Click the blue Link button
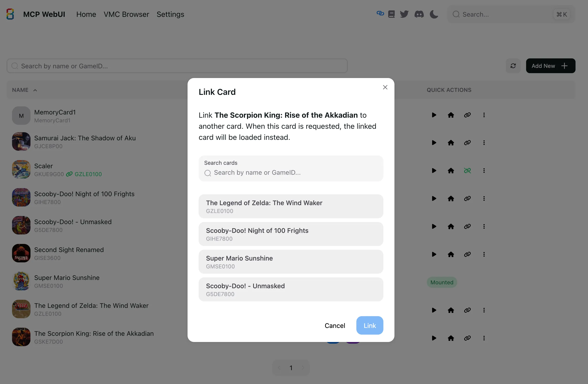588x384 pixels. (x=370, y=326)
